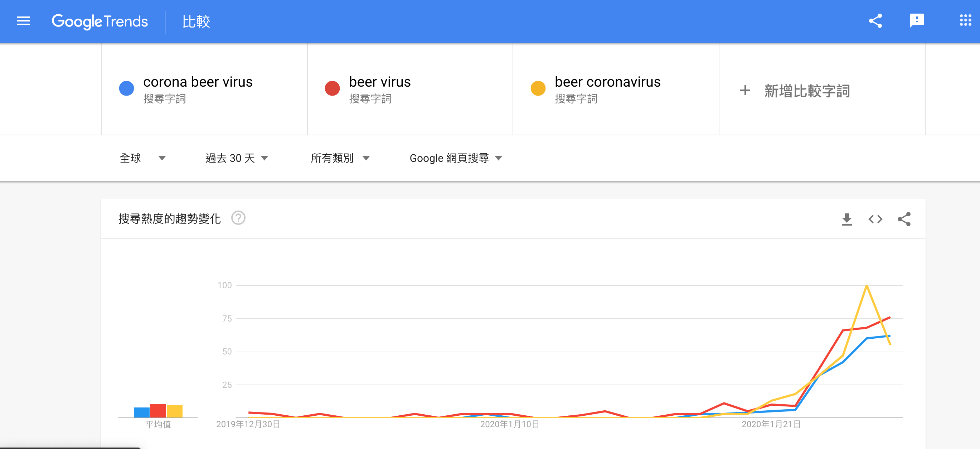The height and width of the screenshot is (449, 980).
Task: Open the hamburger main menu
Action: point(24,21)
